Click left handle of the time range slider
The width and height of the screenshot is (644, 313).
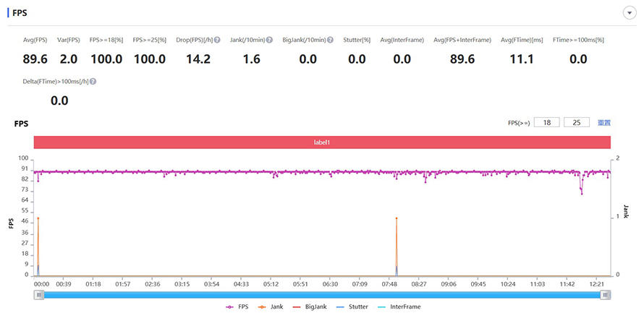point(39,294)
